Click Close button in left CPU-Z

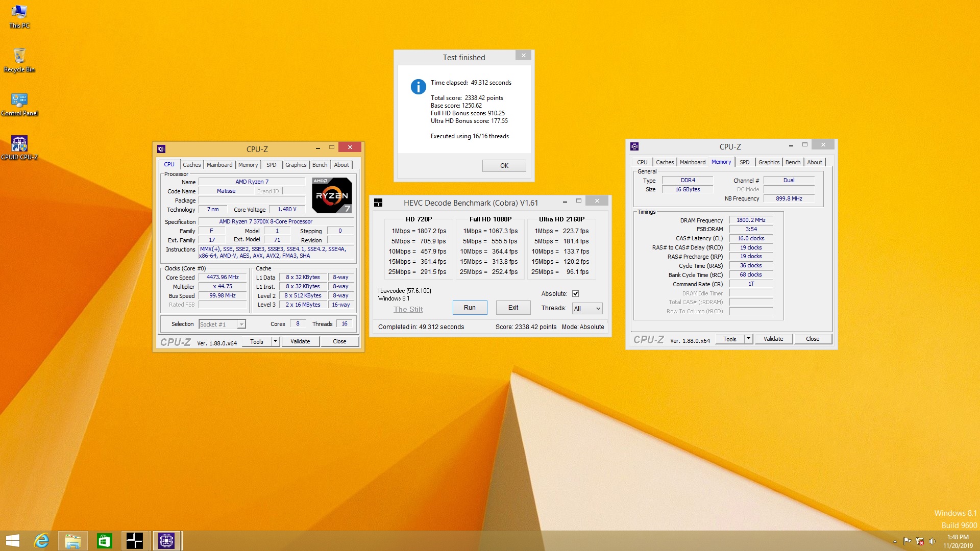point(339,341)
